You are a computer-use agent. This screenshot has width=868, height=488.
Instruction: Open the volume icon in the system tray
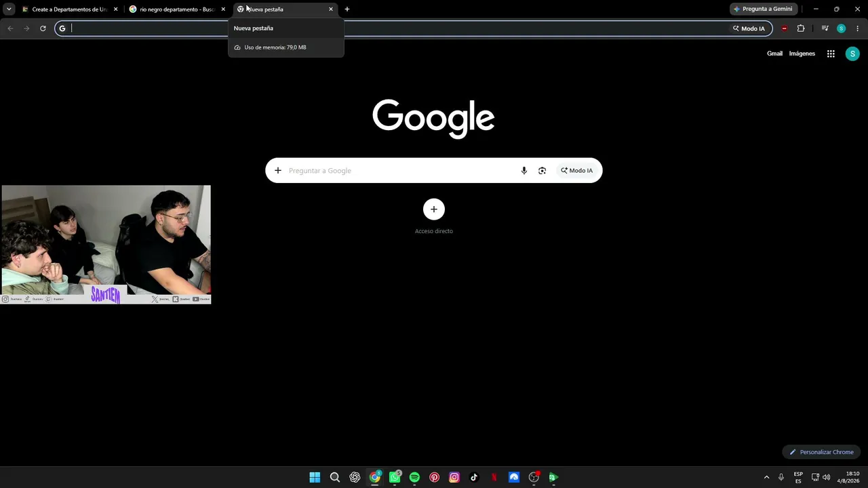826,477
